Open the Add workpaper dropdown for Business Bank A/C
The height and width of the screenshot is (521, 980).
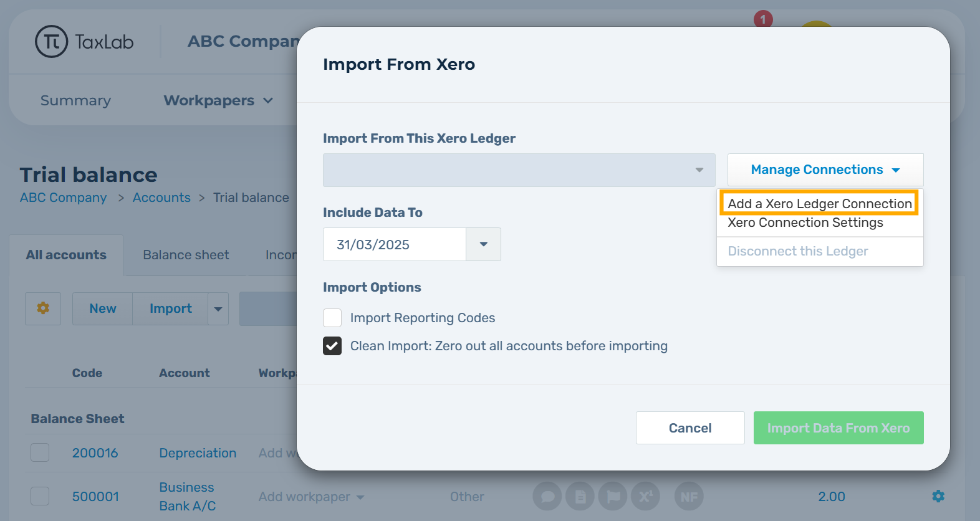(x=311, y=497)
